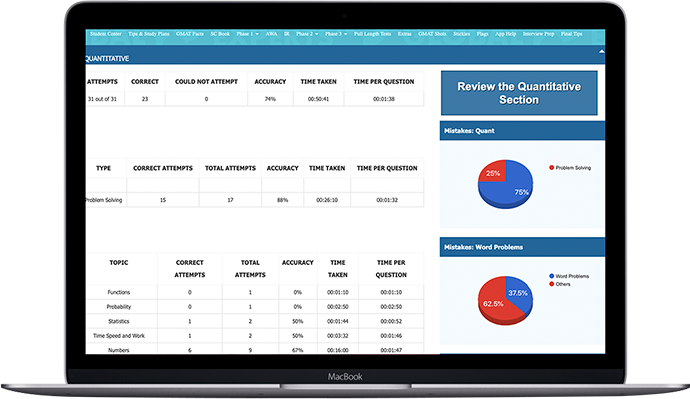This screenshot has height=399, width=690.
Task: Click Review the Quantitative Section button
Action: pyautogui.click(x=519, y=93)
